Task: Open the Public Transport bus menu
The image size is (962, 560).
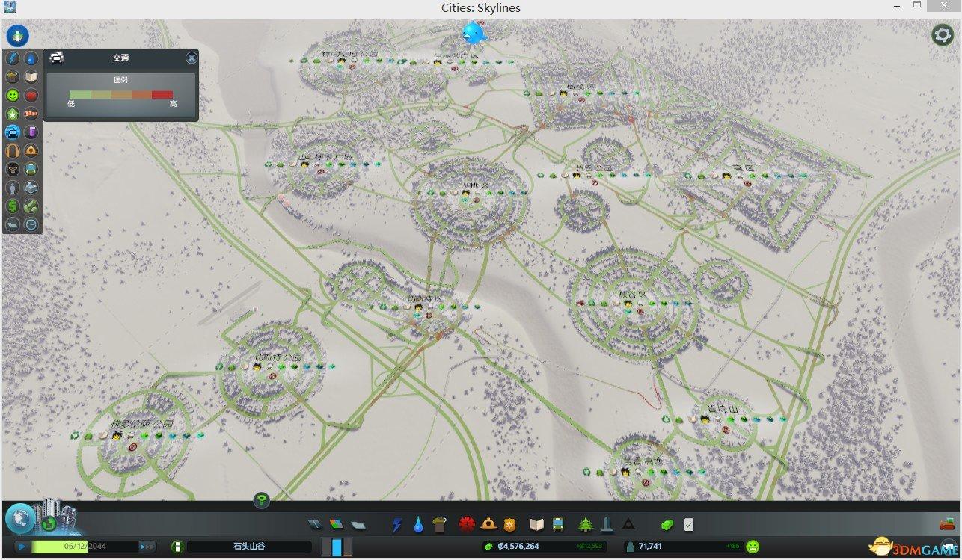Action: click(558, 525)
